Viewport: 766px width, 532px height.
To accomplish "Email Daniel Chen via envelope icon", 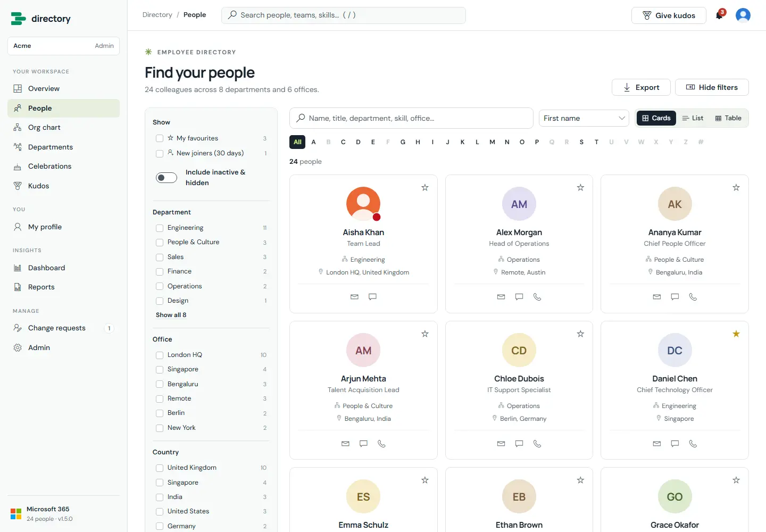I will pos(657,443).
